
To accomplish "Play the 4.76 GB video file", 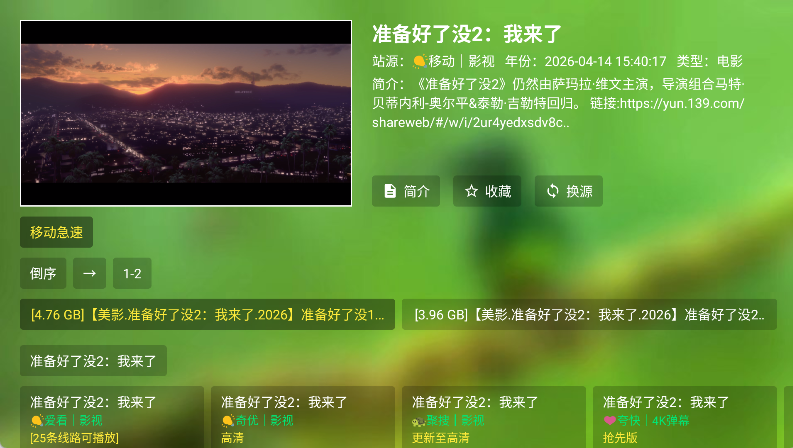I will click(207, 314).
